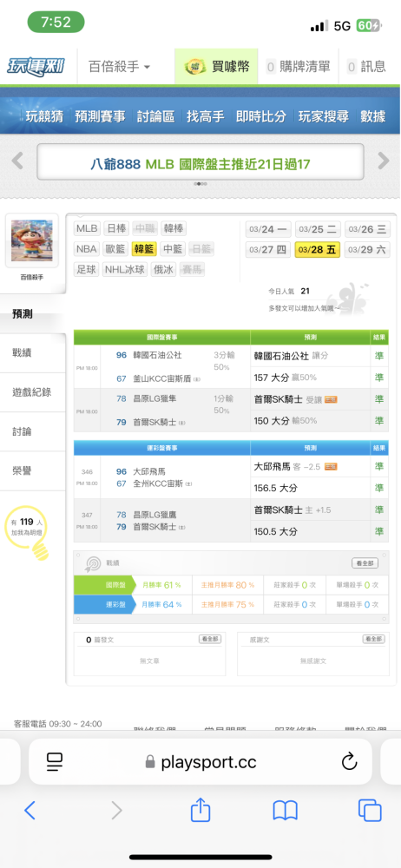Switch to the 戰績 sidebar tab
The width and height of the screenshot is (401, 868).
point(33,352)
